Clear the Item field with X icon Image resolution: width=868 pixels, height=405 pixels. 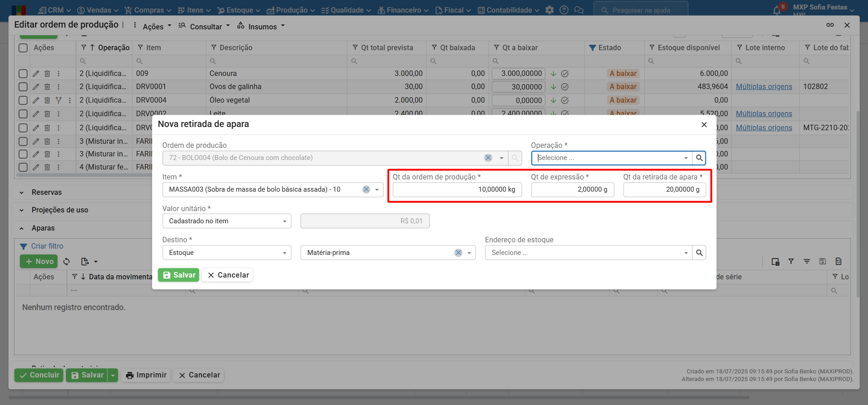[x=366, y=189]
